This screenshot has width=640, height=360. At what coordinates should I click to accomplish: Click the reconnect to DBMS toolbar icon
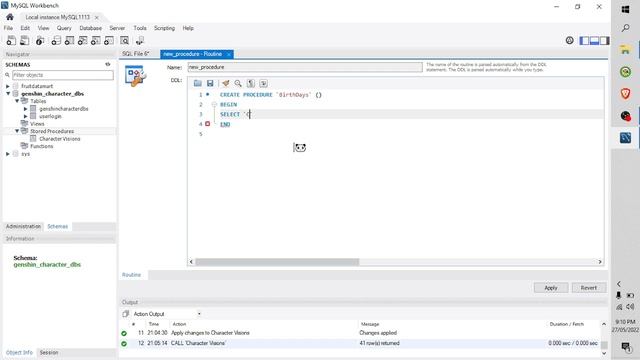(x=140, y=40)
